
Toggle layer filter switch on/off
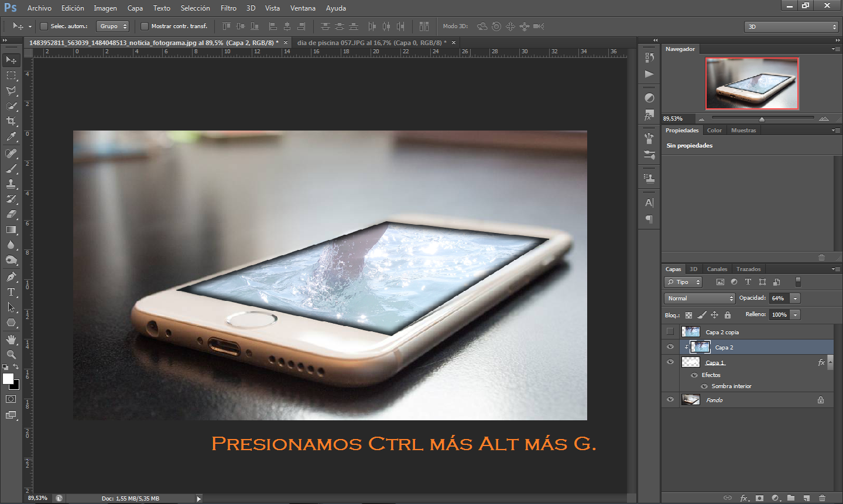click(798, 282)
